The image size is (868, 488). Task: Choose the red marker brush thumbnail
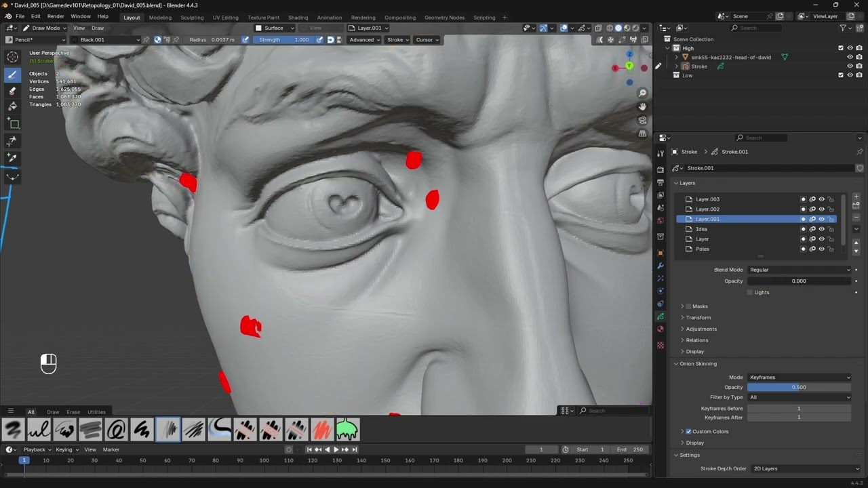321,429
